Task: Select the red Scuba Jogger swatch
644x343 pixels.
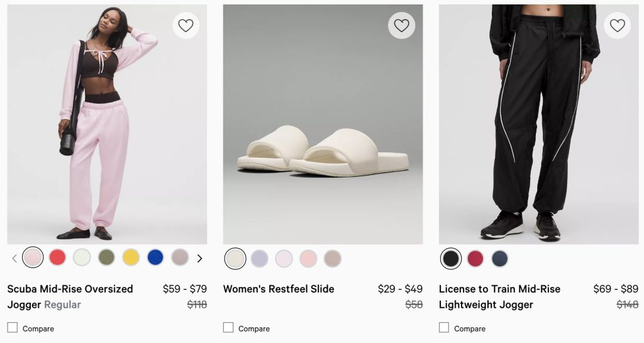Action: (x=57, y=257)
